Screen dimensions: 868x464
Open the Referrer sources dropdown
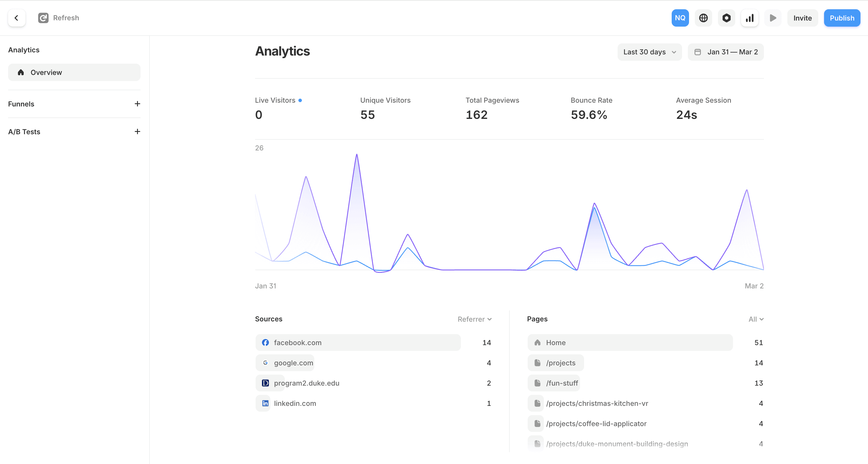(474, 319)
